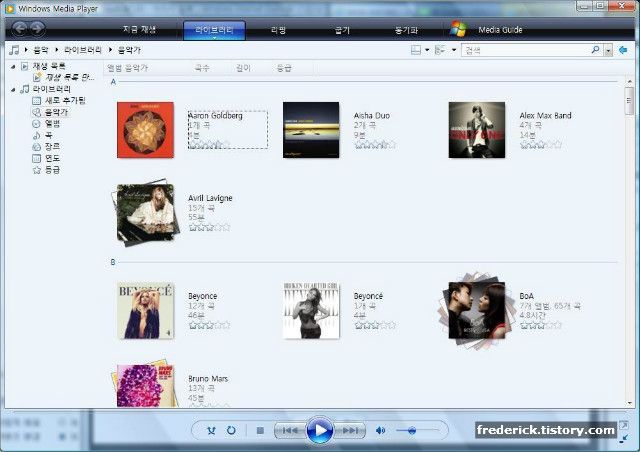Select Alex Max Band album art
The height and width of the screenshot is (452, 640).
click(477, 130)
